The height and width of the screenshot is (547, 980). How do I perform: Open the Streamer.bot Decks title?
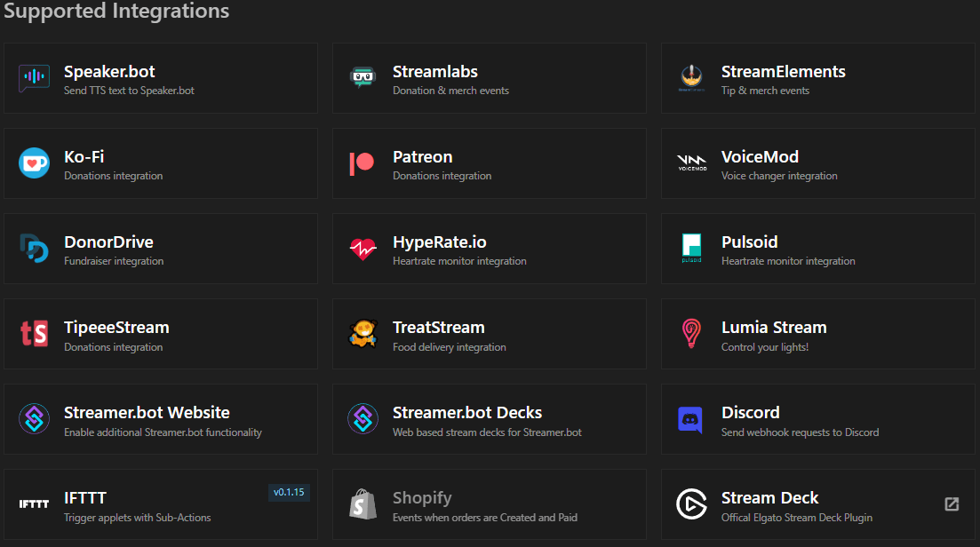[x=466, y=413]
